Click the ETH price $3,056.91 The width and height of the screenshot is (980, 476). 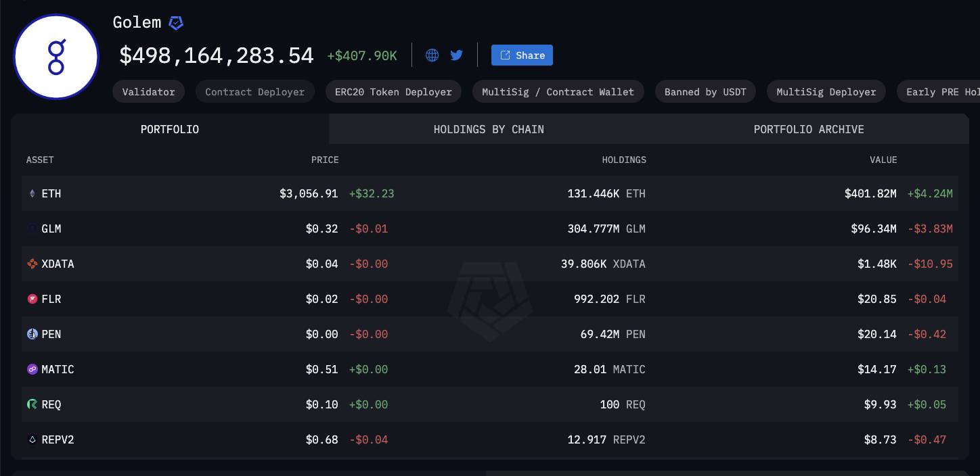point(309,194)
